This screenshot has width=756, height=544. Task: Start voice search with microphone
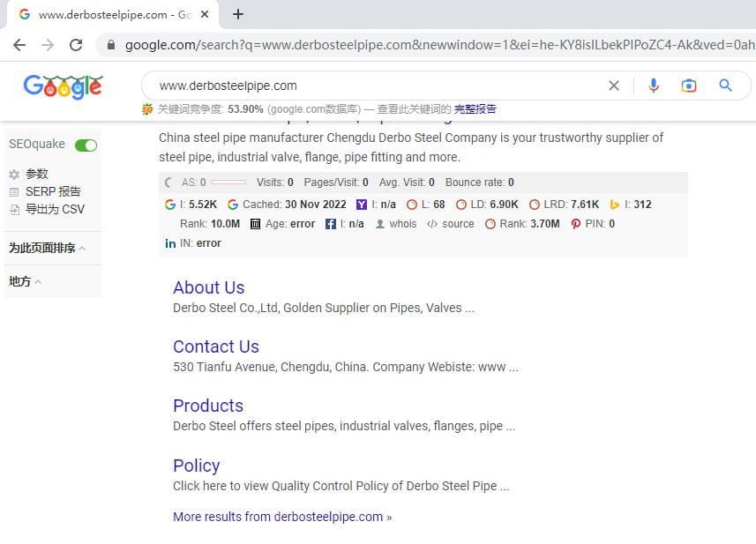654,86
